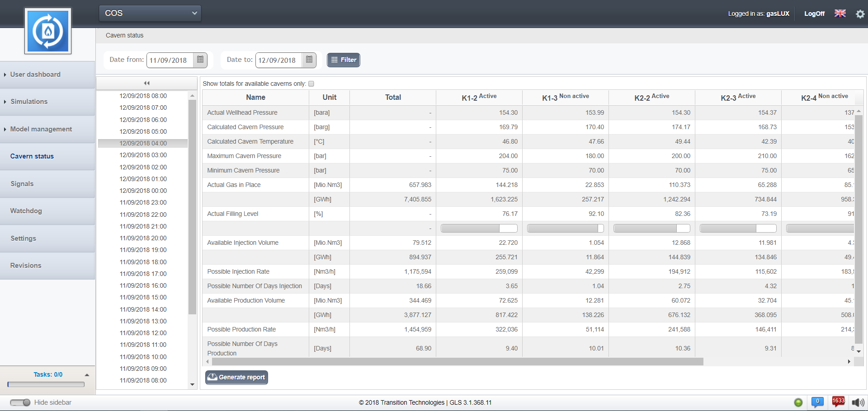868x411 pixels.
Task: Click the UK flag language icon
Action: tap(840, 14)
